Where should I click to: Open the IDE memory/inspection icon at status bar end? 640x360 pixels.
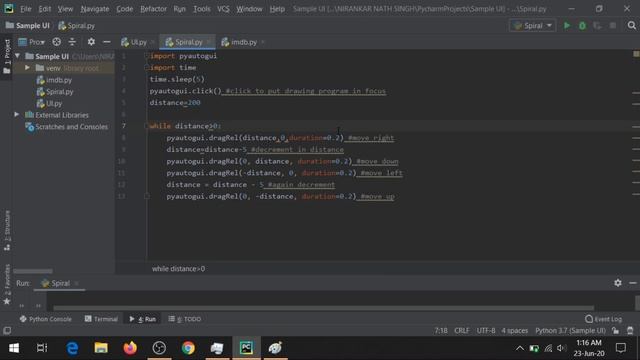tap(630, 331)
